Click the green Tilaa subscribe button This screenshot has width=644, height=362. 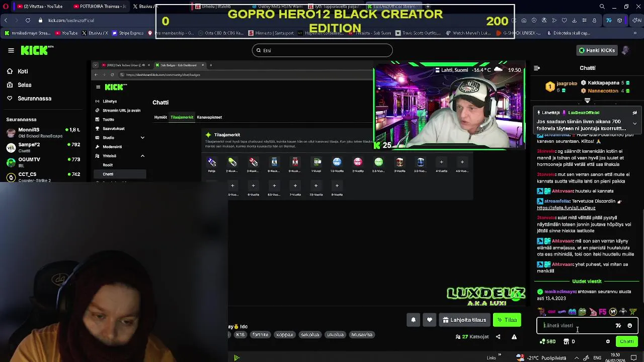click(507, 320)
